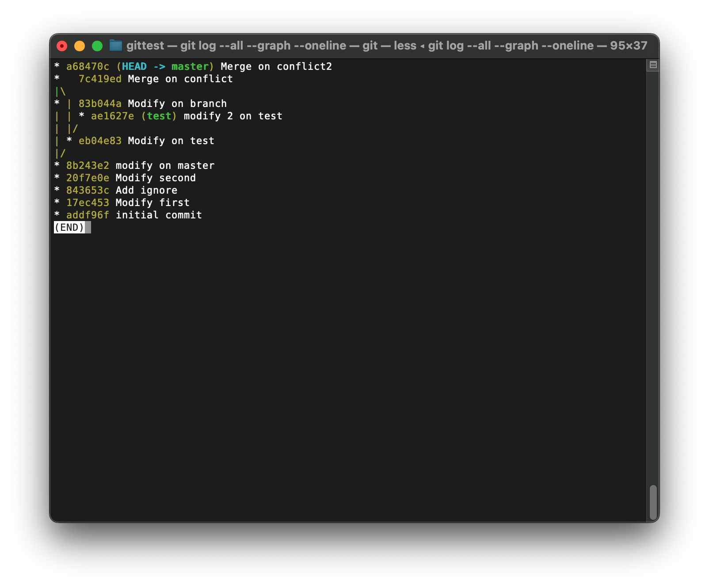Click commit hash 17ec453
This screenshot has width=709, height=588.
pyautogui.click(x=88, y=202)
